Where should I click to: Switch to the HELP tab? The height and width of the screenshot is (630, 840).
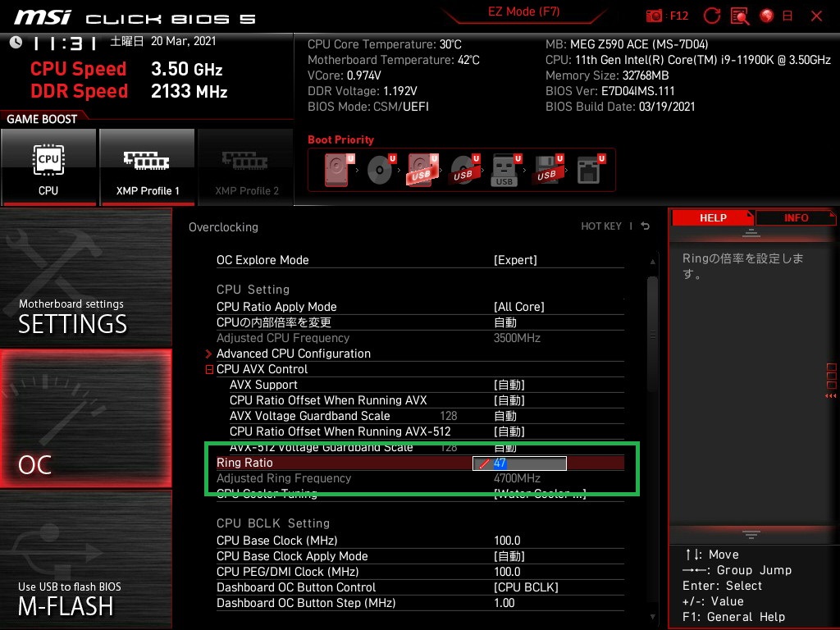click(x=713, y=217)
